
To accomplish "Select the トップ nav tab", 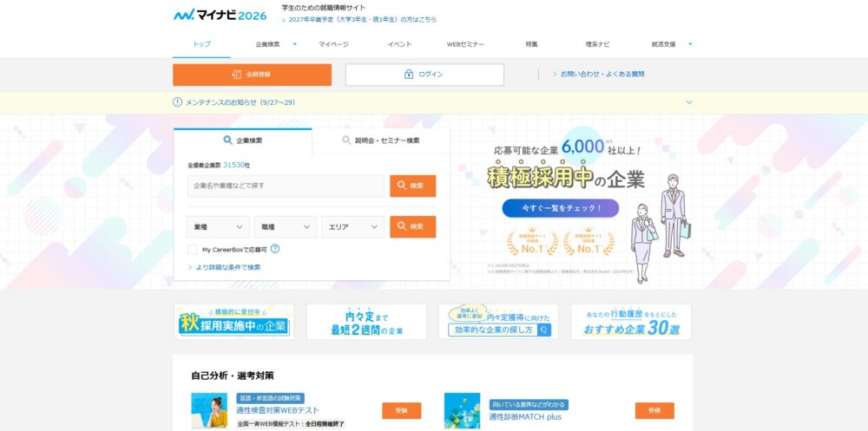I will [x=201, y=44].
